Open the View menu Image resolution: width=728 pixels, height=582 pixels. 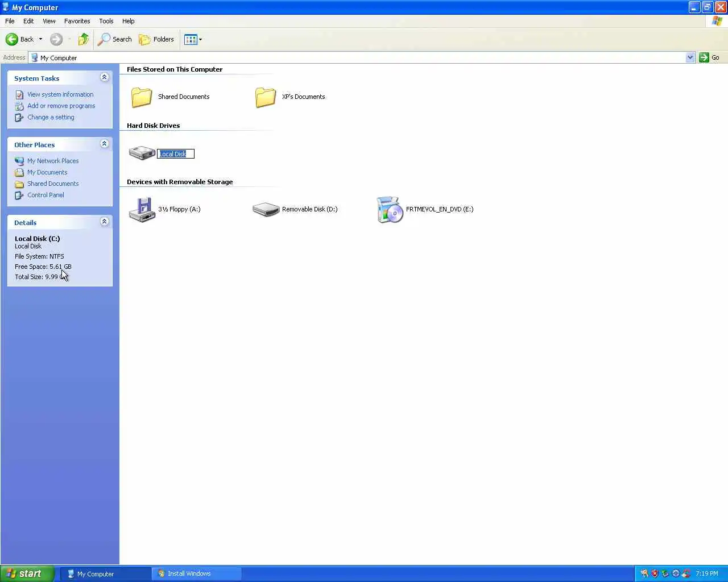point(49,21)
